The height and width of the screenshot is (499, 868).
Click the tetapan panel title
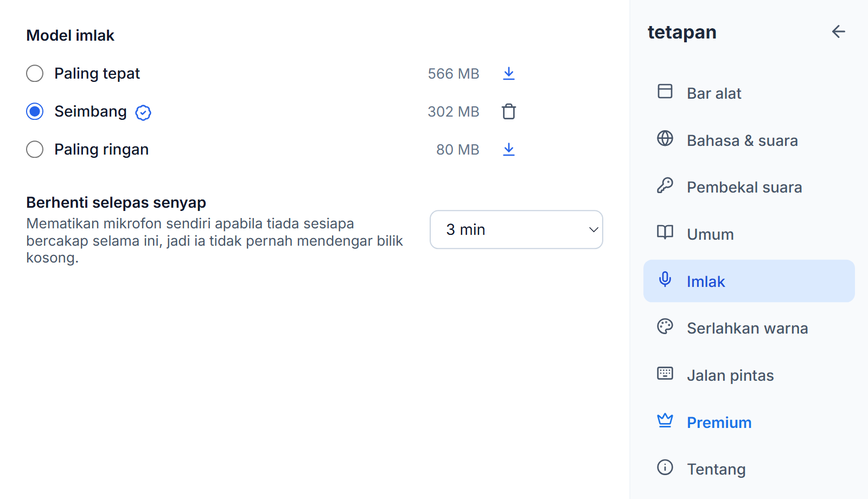pyautogui.click(x=682, y=33)
